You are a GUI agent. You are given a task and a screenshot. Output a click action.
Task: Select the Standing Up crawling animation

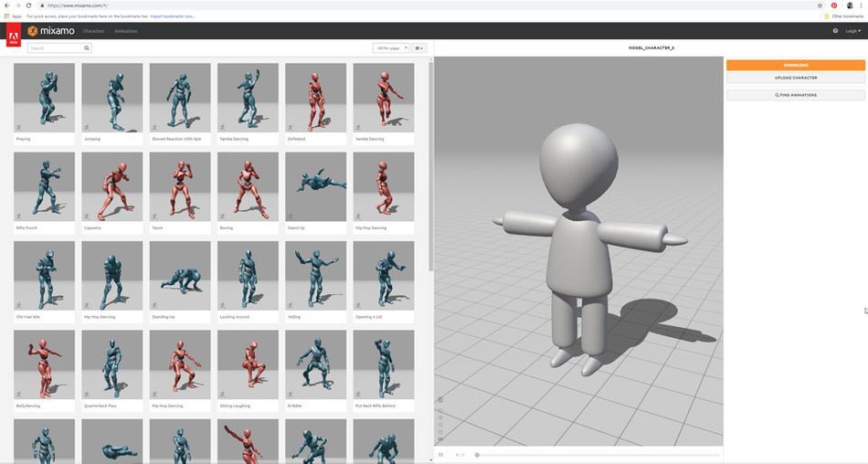(x=180, y=276)
